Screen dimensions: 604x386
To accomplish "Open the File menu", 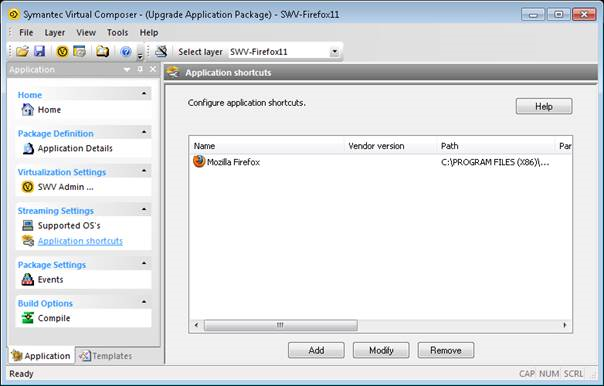I will tap(26, 33).
